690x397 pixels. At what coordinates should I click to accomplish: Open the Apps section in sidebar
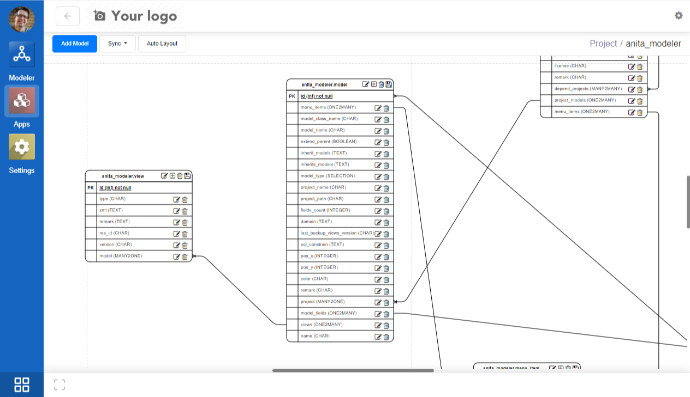[22, 101]
